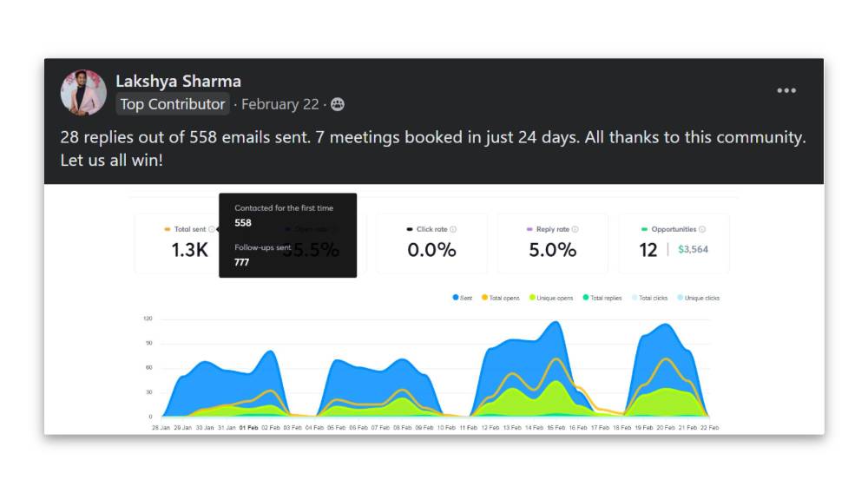
Task: Click the post audience group icon
Action: pyautogui.click(x=337, y=104)
